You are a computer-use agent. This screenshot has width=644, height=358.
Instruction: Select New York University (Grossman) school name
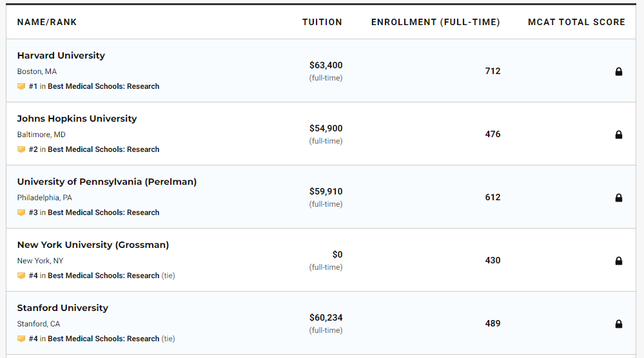(x=93, y=245)
